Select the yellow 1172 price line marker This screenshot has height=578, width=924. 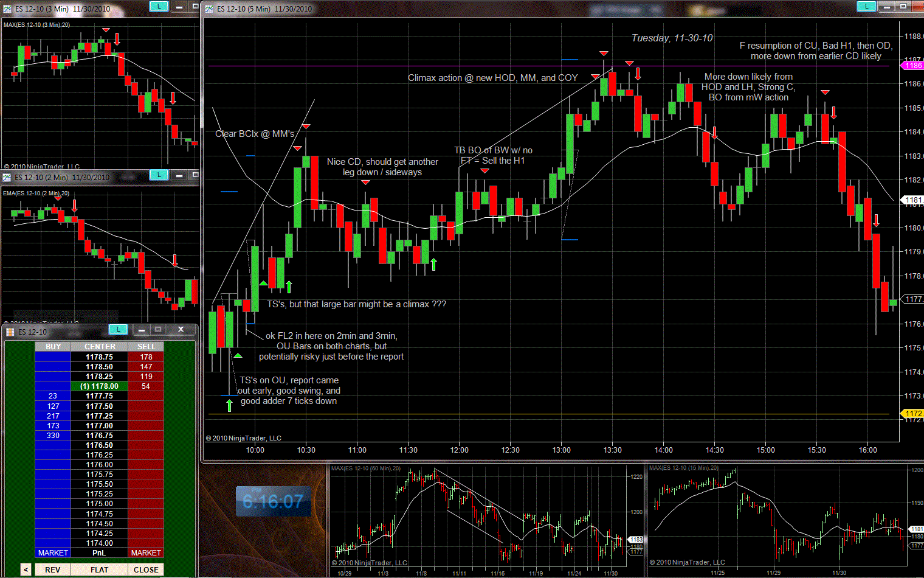[x=912, y=414]
